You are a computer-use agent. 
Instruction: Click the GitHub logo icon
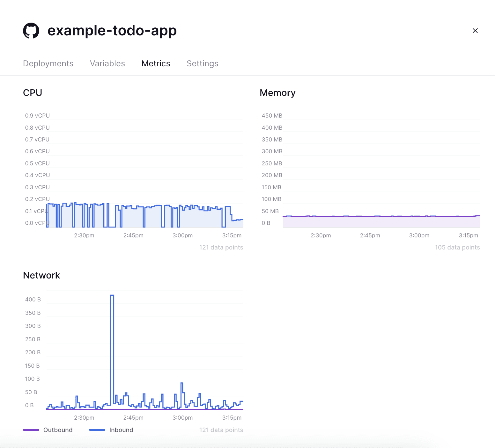[x=31, y=31]
